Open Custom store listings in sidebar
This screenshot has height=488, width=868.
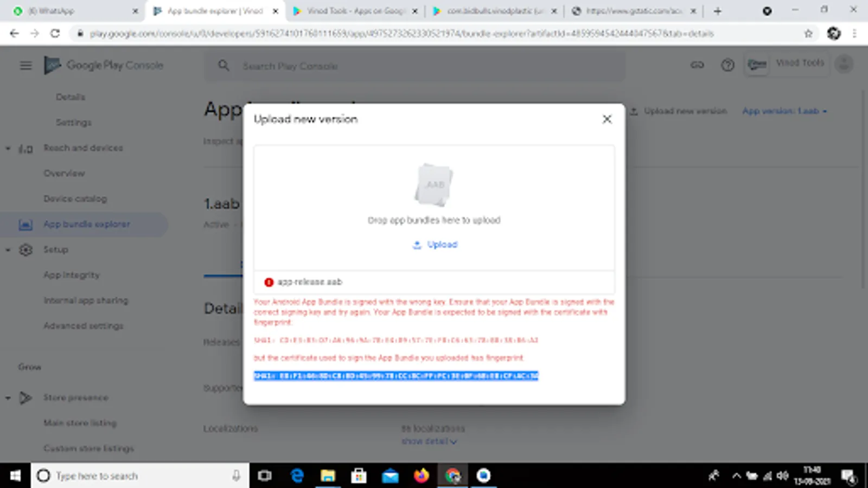[x=88, y=448]
